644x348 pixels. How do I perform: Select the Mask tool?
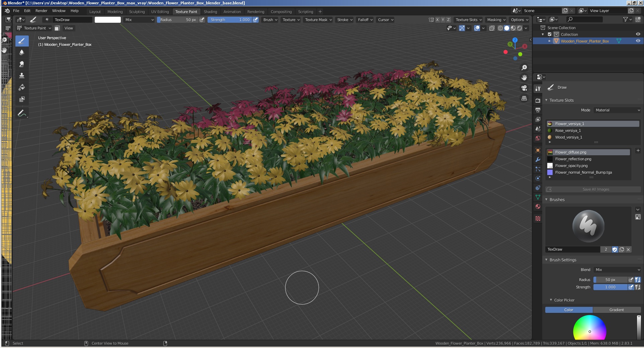click(x=22, y=99)
